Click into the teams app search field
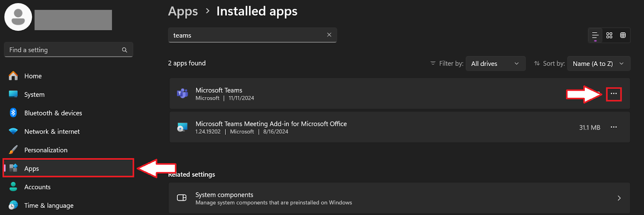The height and width of the screenshot is (215, 644). pyautogui.click(x=252, y=35)
